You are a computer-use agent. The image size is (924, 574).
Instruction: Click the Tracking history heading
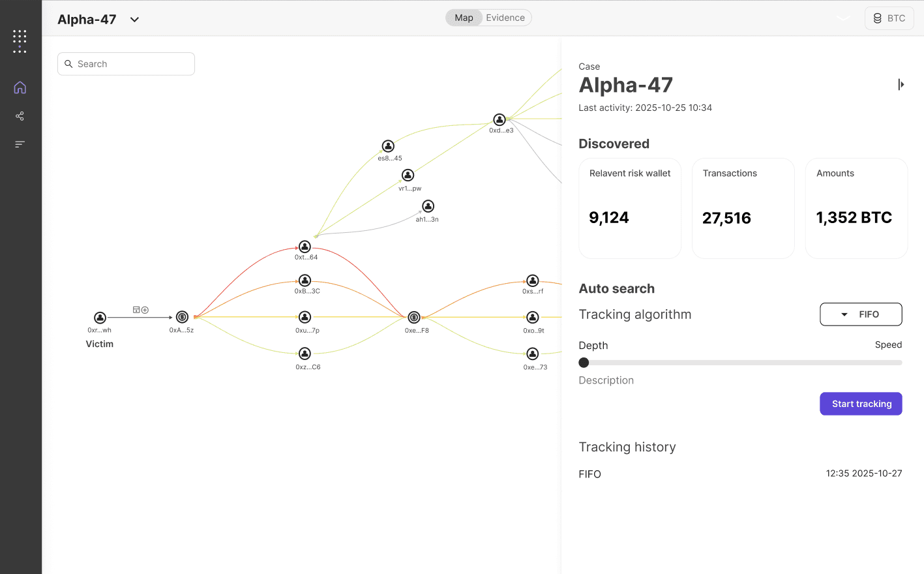(627, 447)
